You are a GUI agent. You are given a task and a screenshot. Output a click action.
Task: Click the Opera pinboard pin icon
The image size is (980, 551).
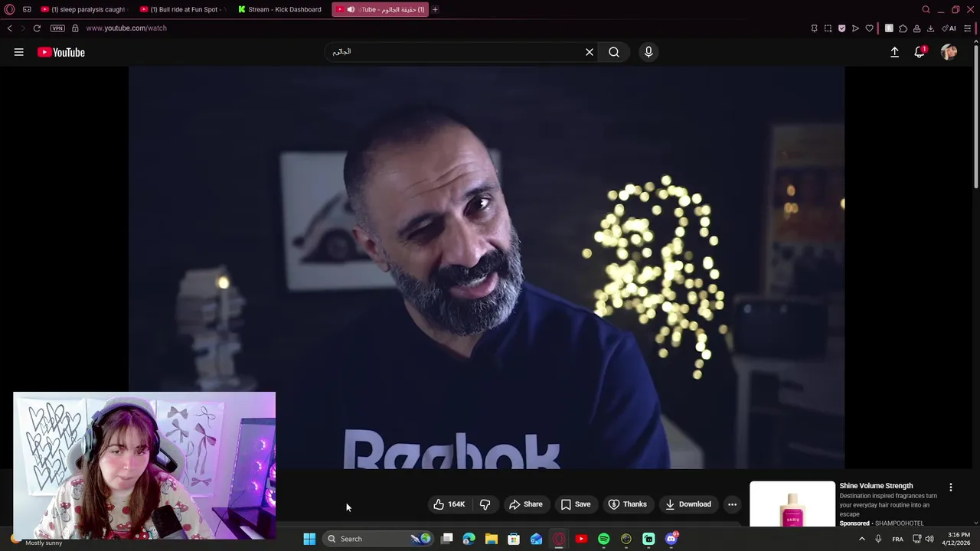(x=814, y=28)
